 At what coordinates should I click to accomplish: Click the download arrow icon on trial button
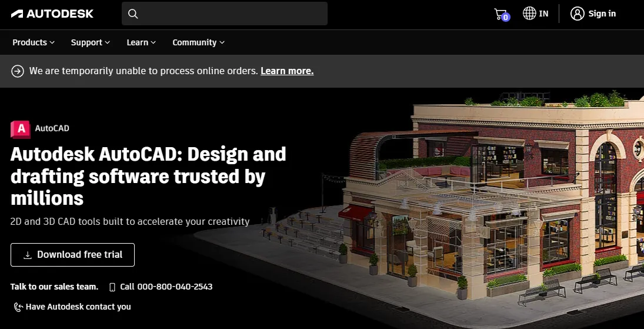pyautogui.click(x=28, y=255)
